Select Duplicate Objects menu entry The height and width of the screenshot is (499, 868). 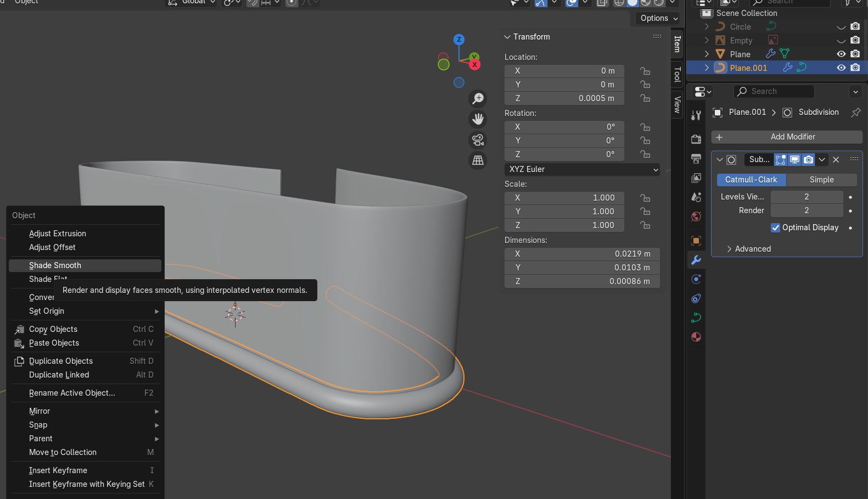(x=61, y=361)
